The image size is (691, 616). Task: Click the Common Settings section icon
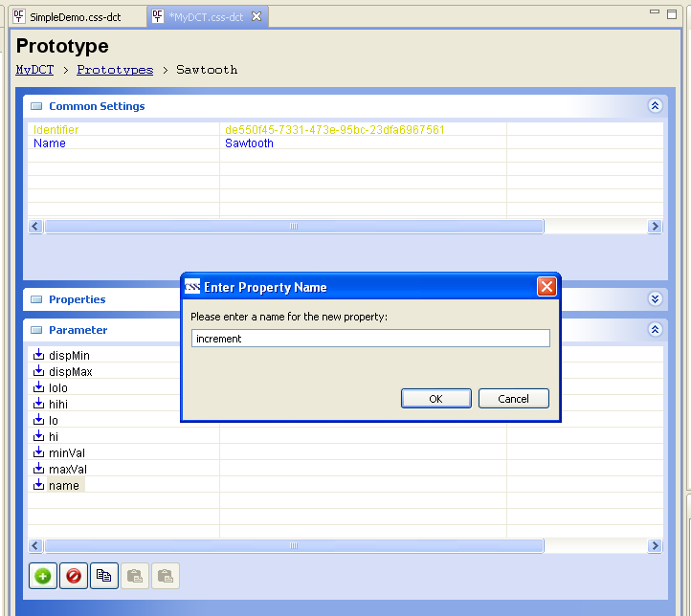pos(36,106)
